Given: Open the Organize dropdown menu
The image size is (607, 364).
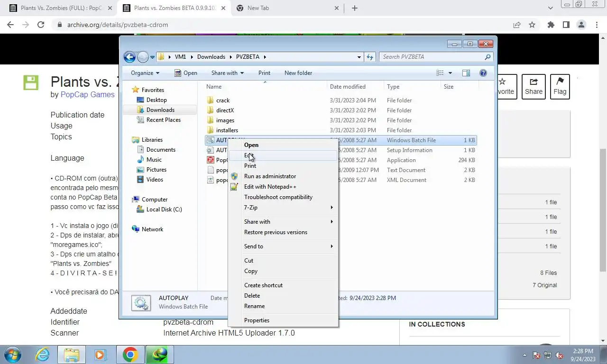Looking at the screenshot, I should (145, 73).
